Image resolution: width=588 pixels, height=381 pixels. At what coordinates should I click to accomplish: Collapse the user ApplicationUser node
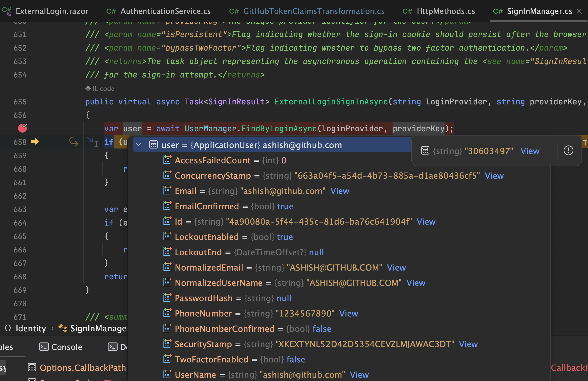[139, 145]
